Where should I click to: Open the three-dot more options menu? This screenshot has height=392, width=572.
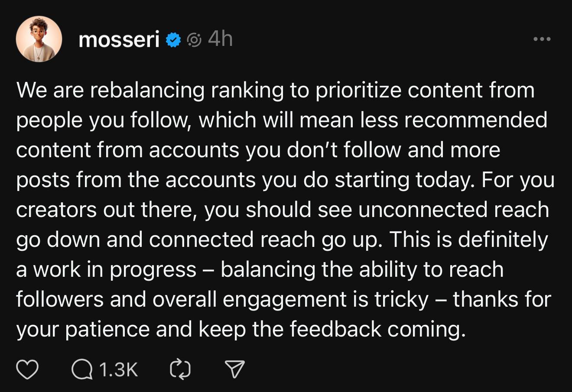click(542, 39)
